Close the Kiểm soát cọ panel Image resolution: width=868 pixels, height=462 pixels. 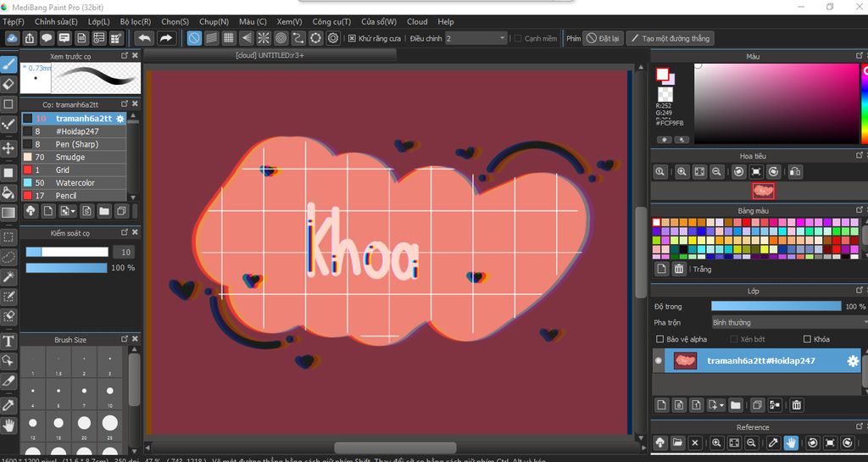coord(135,232)
